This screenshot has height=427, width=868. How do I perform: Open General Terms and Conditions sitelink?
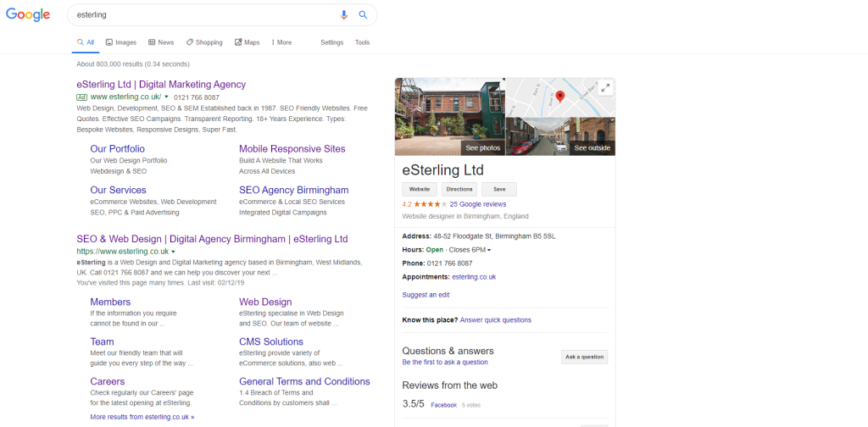pyautogui.click(x=304, y=381)
